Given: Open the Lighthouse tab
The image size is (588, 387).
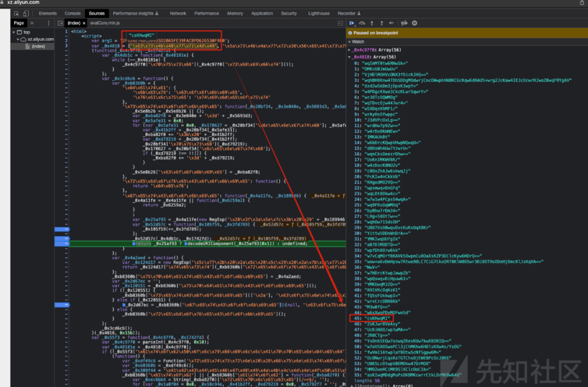Looking at the screenshot, I should pyautogui.click(x=318, y=14).
